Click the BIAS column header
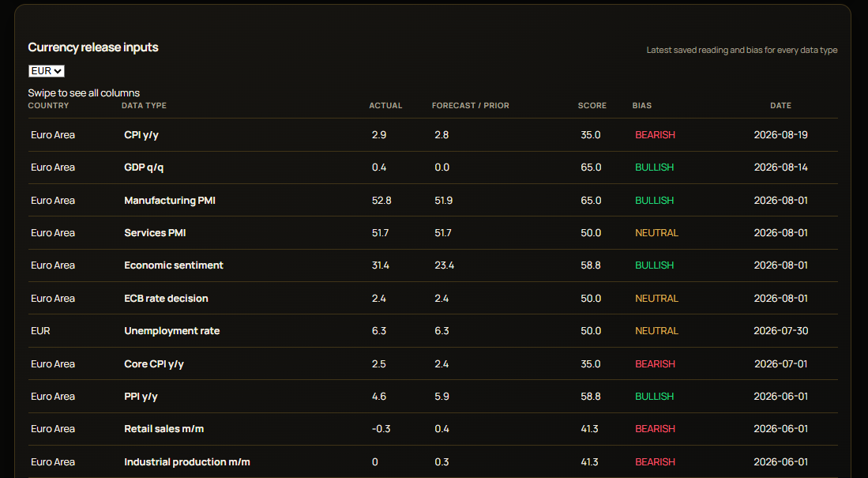The image size is (868, 478). [x=642, y=105]
